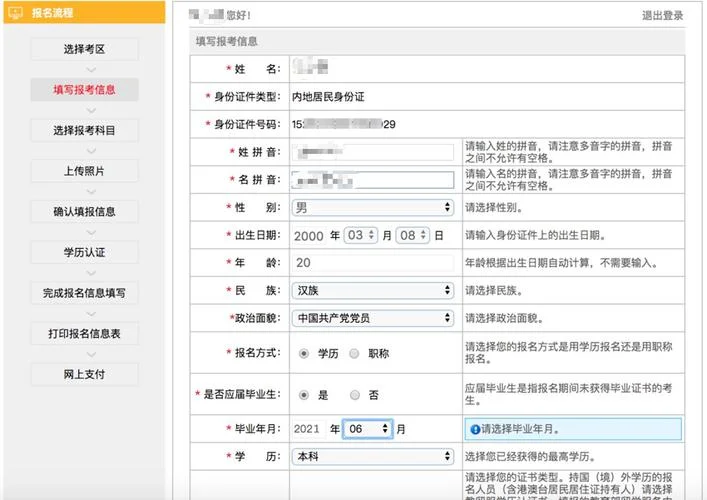Click the 请选择毕业年月 hint text

click(520, 429)
